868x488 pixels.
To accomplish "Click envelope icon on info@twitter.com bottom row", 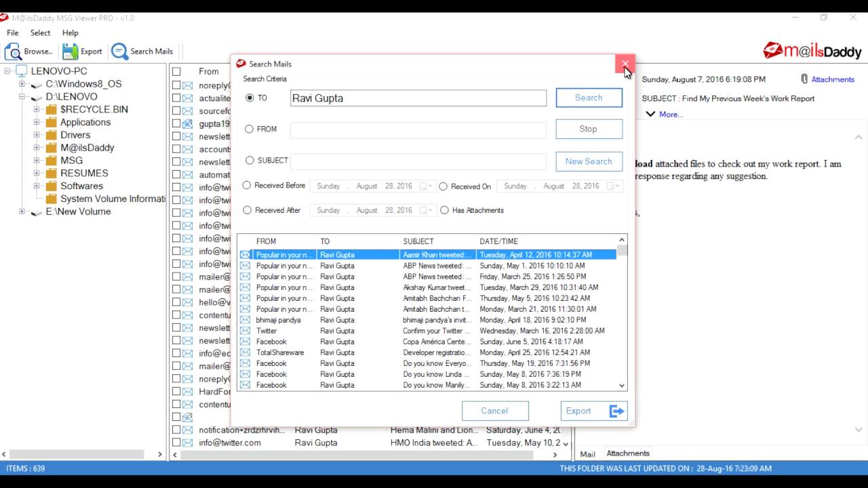I will (x=187, y=443).
